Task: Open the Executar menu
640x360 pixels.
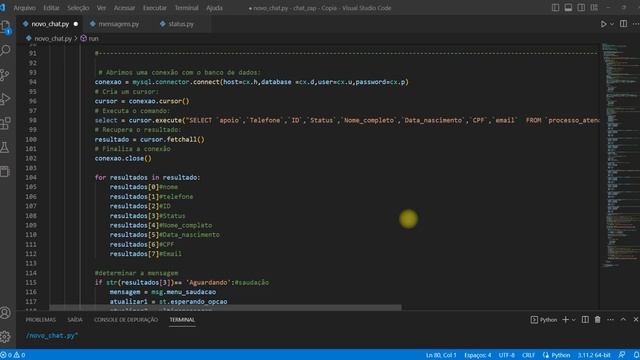Action: pyautogui.click(x=155, y=8)
